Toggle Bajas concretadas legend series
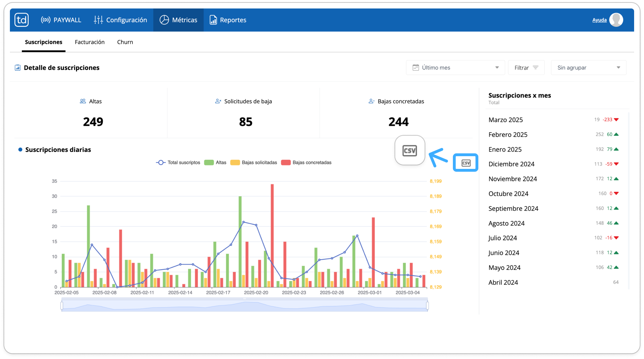 tap(306, 163)
